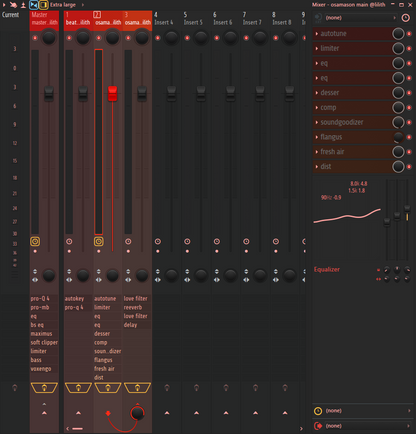Toggle polarity invert arrows on Insert 4
The height and width of the screenshot is (434, 416).
pyautogui.click(x=158, y=271)
